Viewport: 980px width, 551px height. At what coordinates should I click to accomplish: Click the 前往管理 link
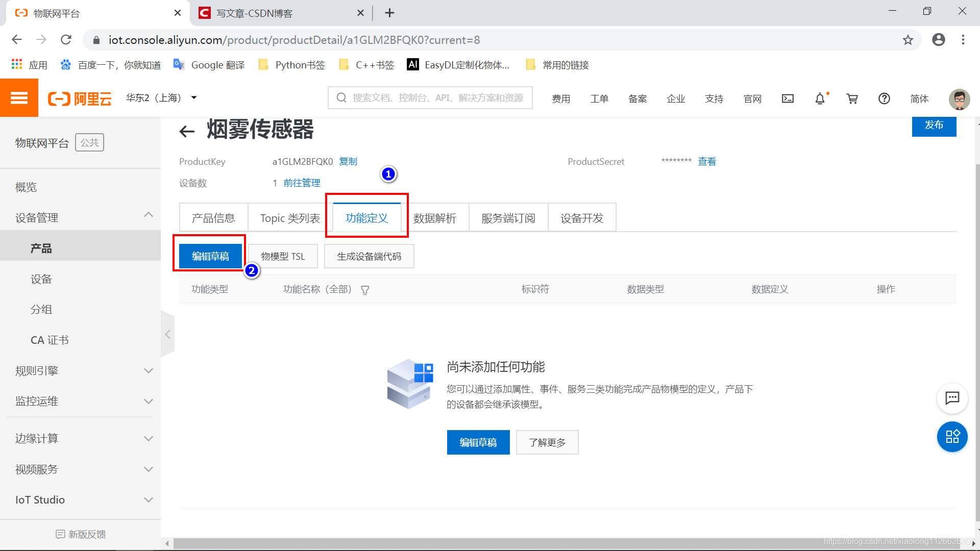pyautogui.click(x=302, y=183)
